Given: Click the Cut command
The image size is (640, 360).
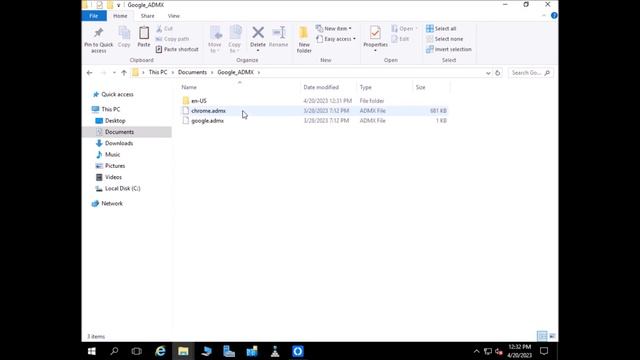Looking at the screenshot, I should point(164,29).
